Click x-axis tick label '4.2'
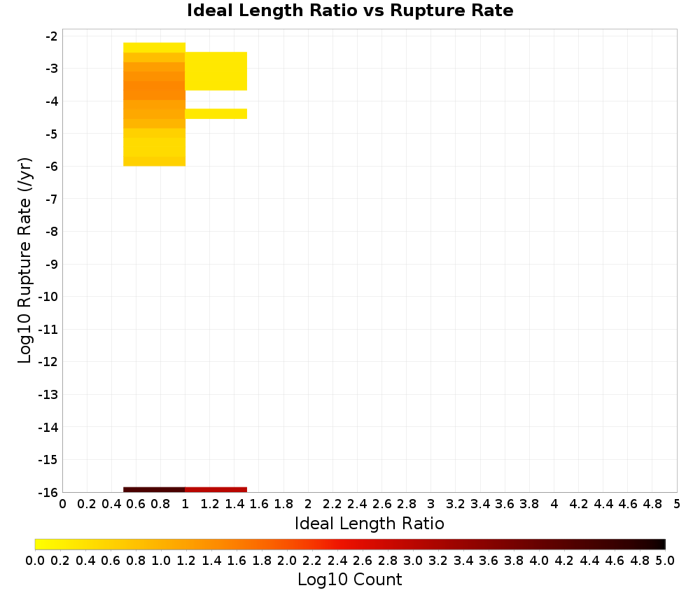The width and height of the screenshot is (700, 595). [579, 504]
